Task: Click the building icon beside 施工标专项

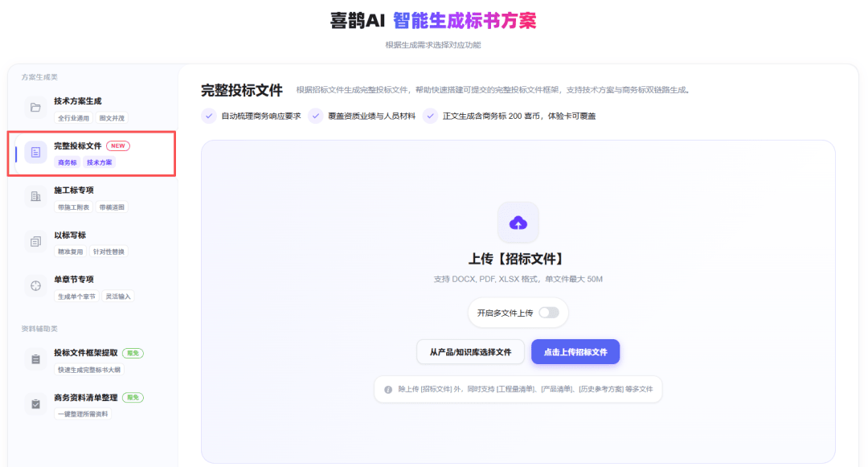Action: pos(35,196)
